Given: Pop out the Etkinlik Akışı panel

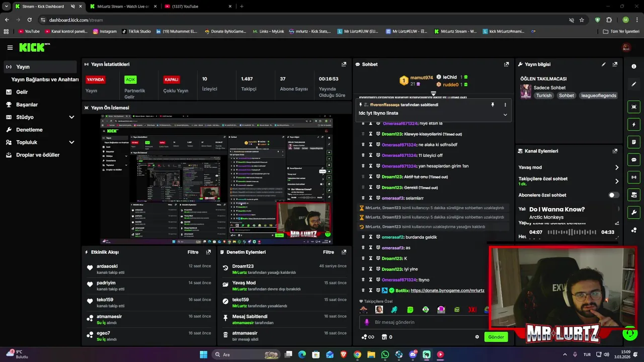Looking at the screenshot, I should click(x=208, y=252).
